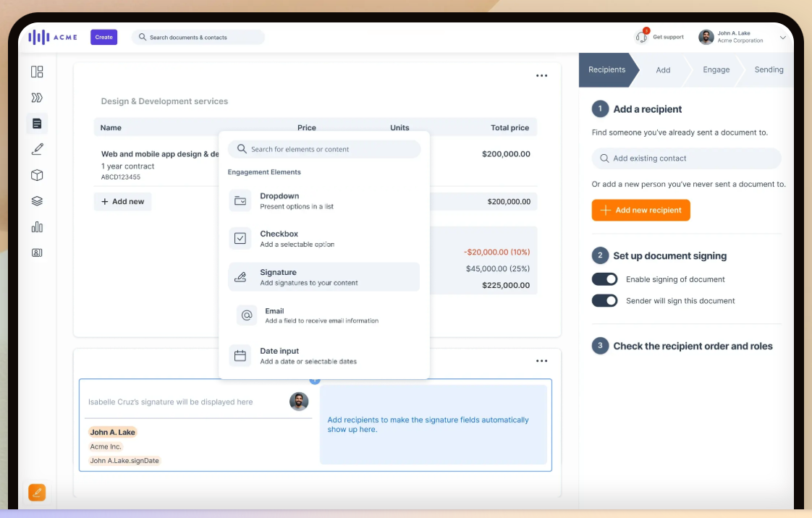This screenshot has width=812, height=518.
Task: Click the 1 year contract description
Action: click(127, 166)
